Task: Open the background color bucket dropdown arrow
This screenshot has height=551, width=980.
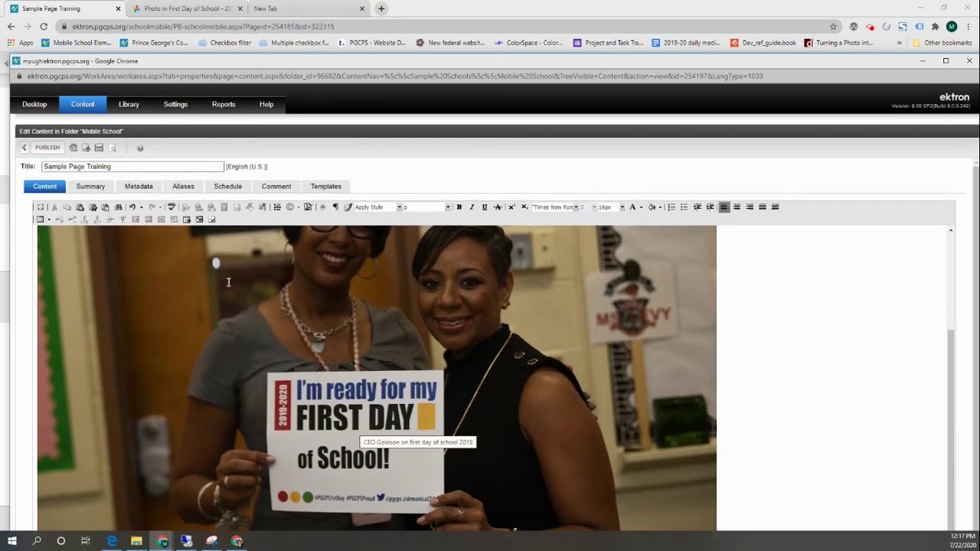Action: point(661,207)
